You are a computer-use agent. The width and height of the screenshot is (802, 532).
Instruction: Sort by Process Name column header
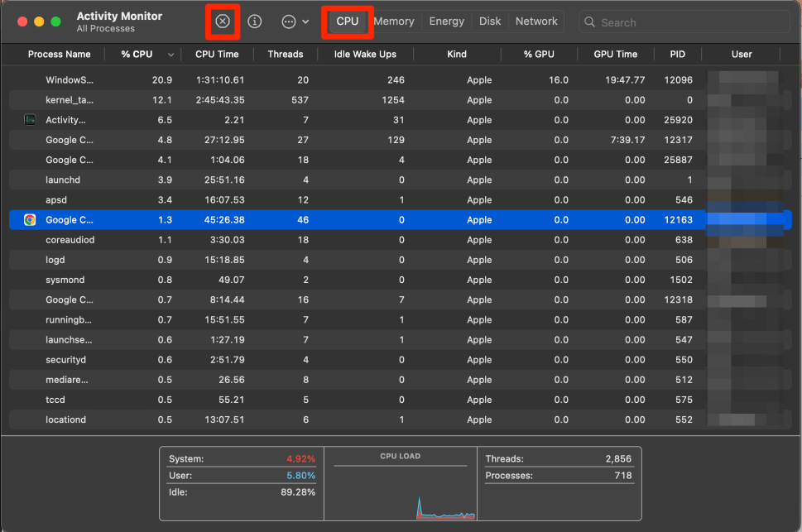[x=59, y=55]
